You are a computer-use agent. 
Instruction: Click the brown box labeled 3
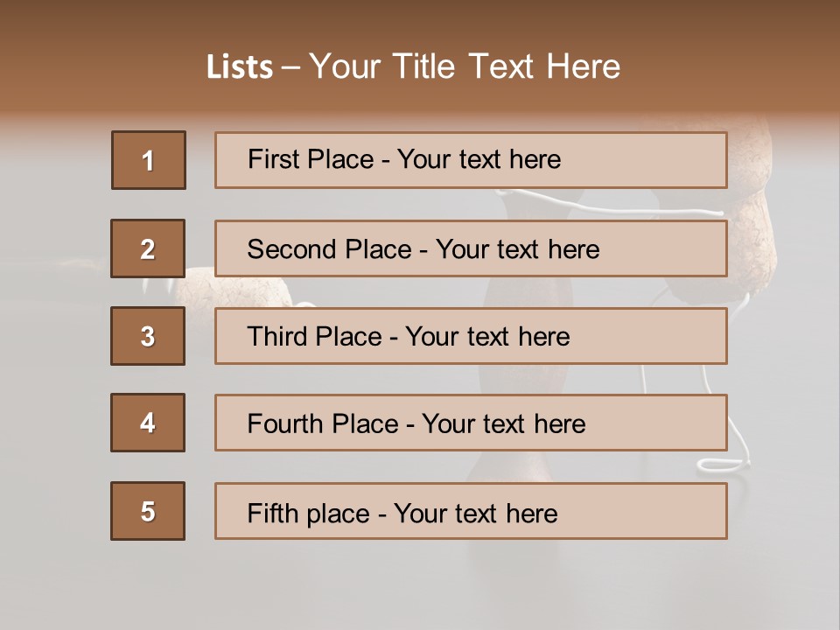(x=148, y=336)
